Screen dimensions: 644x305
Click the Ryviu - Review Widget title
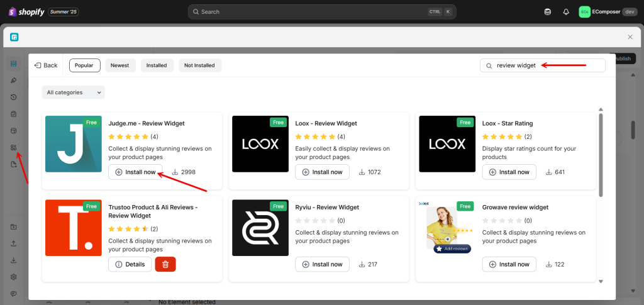tap(327, 208)
